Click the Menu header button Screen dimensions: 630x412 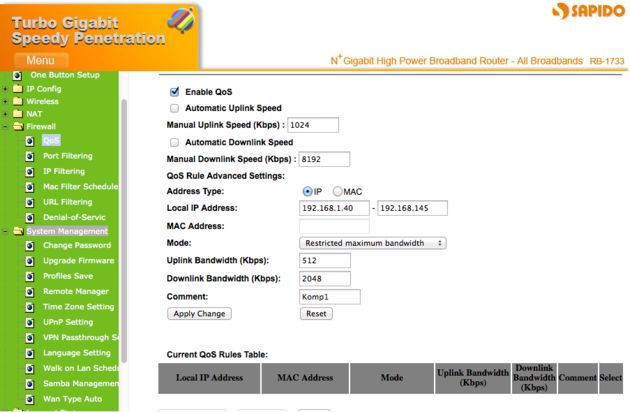41,60
